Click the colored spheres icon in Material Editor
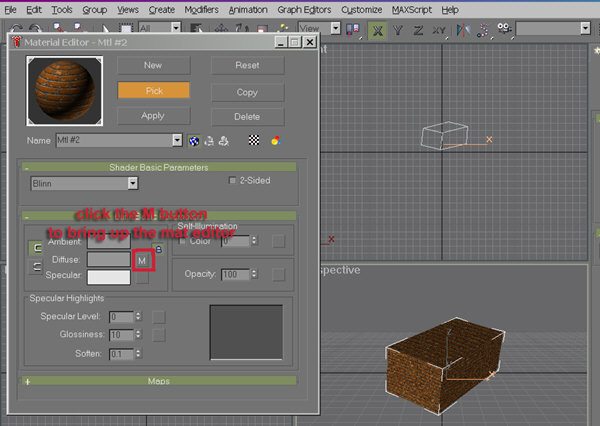This screenshot has width=600, height=426. [x=276, y=140]
